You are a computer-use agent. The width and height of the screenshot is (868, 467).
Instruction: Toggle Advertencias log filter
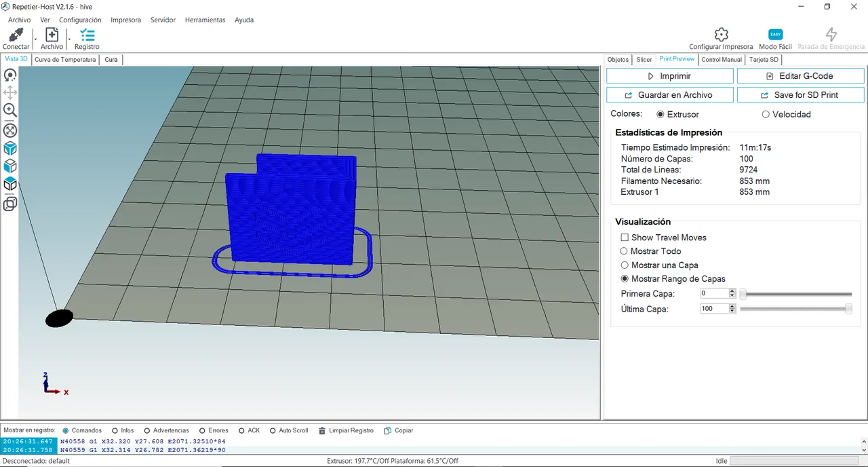tap(147, 430)
